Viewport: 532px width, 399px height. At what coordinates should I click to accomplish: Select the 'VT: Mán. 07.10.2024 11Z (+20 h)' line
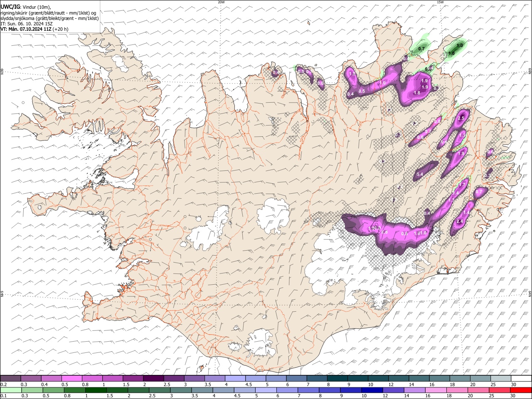coord(35,29)
